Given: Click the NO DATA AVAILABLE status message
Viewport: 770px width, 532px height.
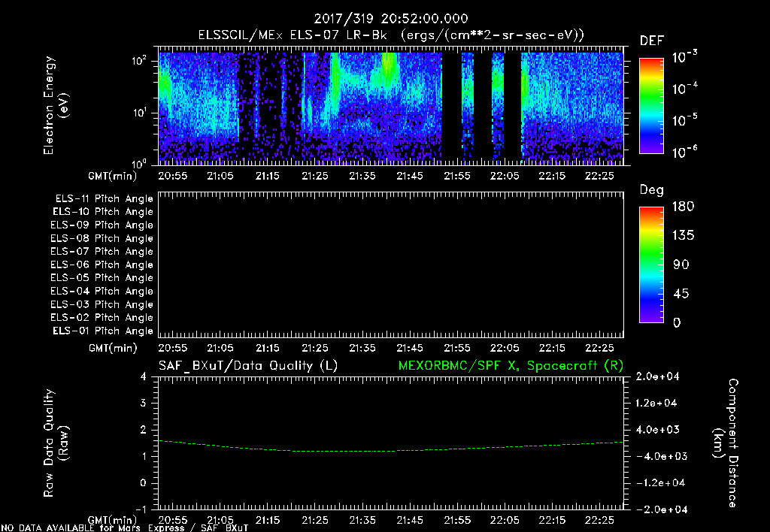Looking at the screenshot, I should [125, 528].
